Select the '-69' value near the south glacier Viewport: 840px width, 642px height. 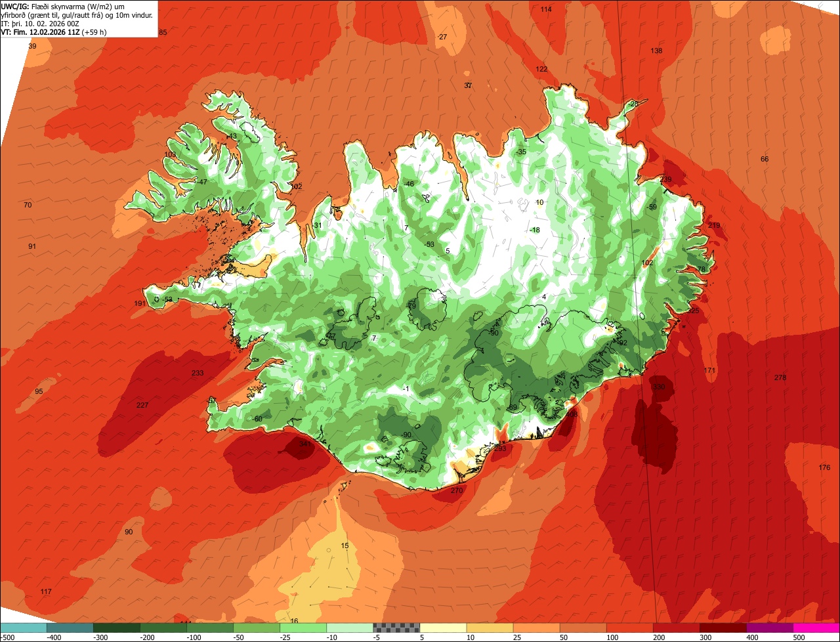[512, 408]
